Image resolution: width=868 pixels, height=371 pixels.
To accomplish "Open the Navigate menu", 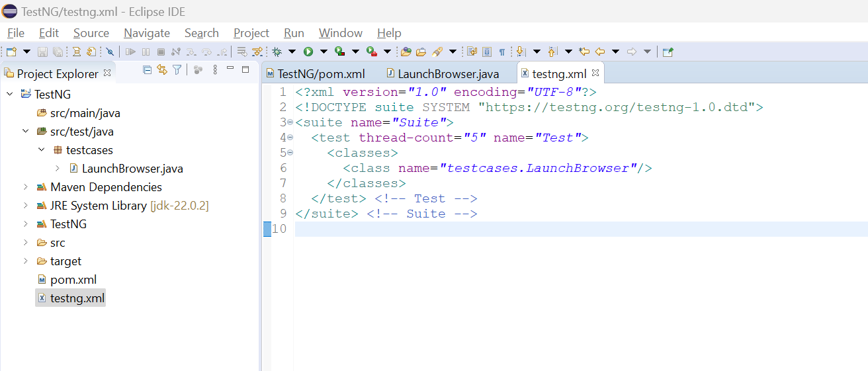I will coord(147,33).
